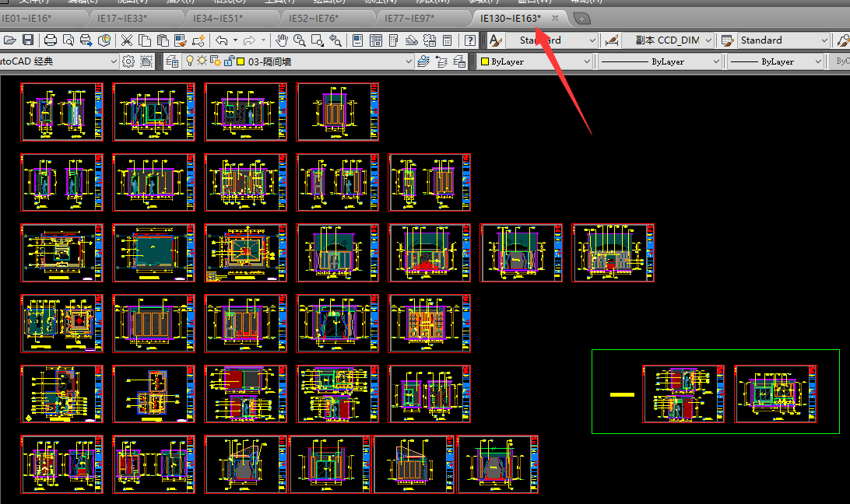Switch to the IE01~IE16* tab
850x504 pixels.
(26, 19)
